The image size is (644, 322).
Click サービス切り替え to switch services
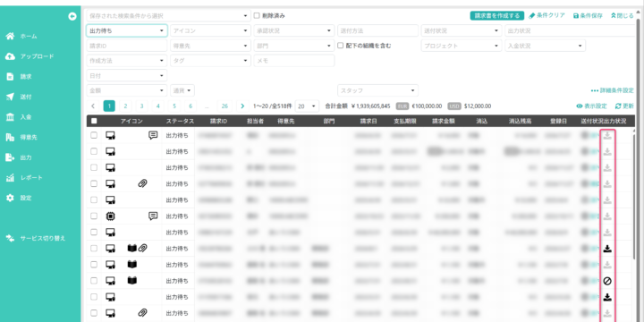pos(35,238)
